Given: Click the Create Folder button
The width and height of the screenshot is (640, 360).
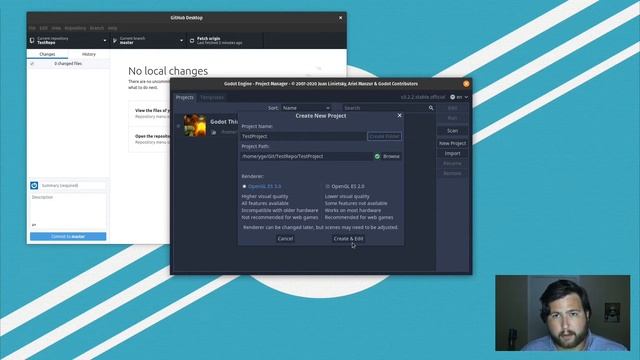Looking at the screenshot, I should pos(384,136).
